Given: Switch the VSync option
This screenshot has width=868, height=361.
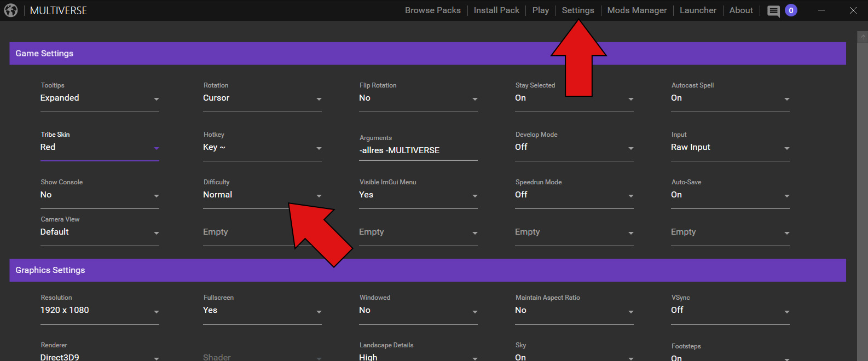Looking at the screenshot, I should [x=730, y=311].
